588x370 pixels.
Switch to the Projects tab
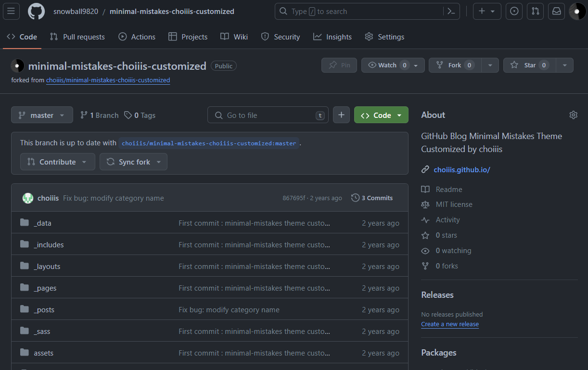pos(188,37)
